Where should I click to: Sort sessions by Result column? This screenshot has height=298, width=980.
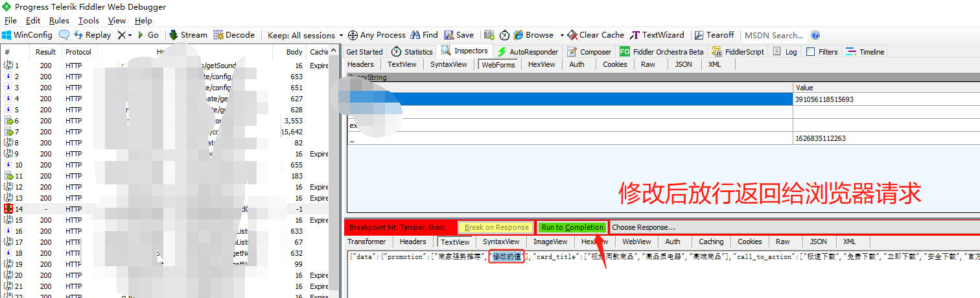point(45,52)
